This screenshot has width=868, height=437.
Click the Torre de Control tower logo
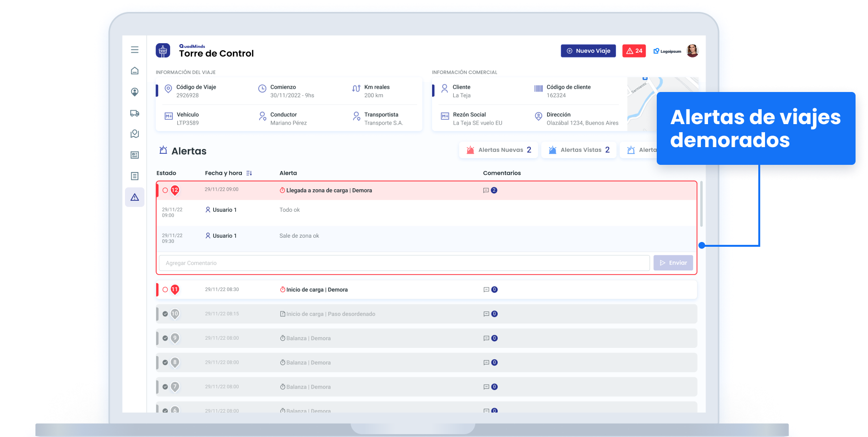(x=163, y=50)
